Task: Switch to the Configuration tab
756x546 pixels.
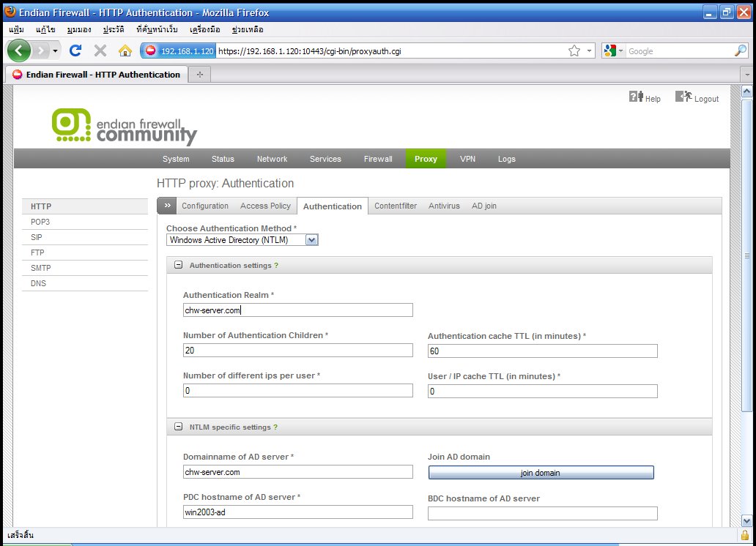Action: point(205,206)
